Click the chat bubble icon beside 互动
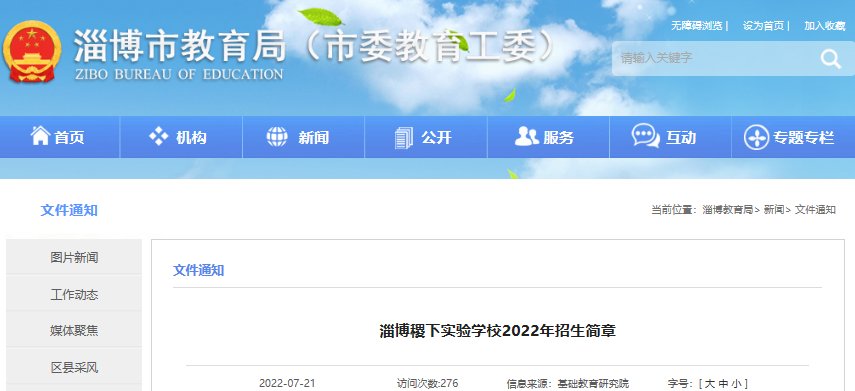855x391 pixels. point(646,136)
